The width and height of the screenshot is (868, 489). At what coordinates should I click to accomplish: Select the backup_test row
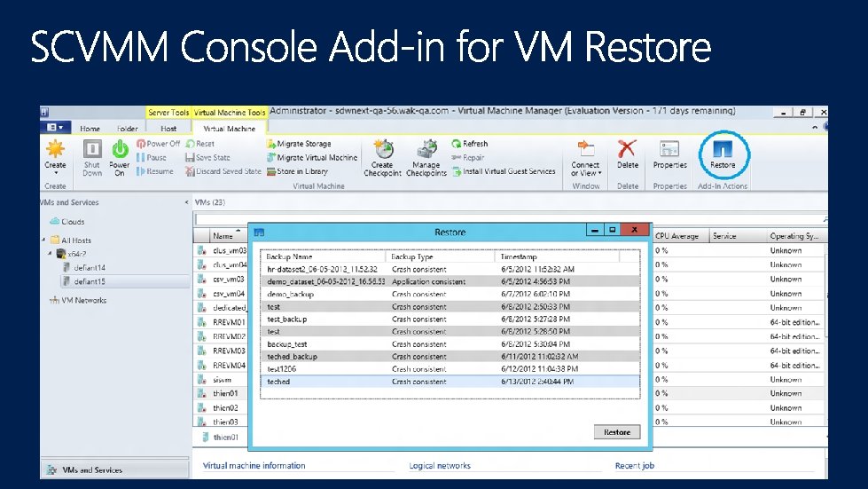pyautogui.click(x=450, y=344)
